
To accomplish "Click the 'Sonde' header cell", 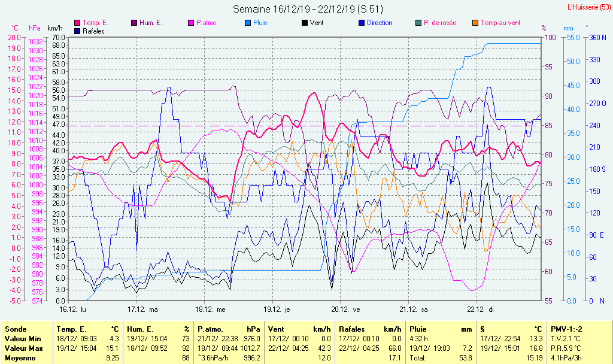I will pos(16,330).
